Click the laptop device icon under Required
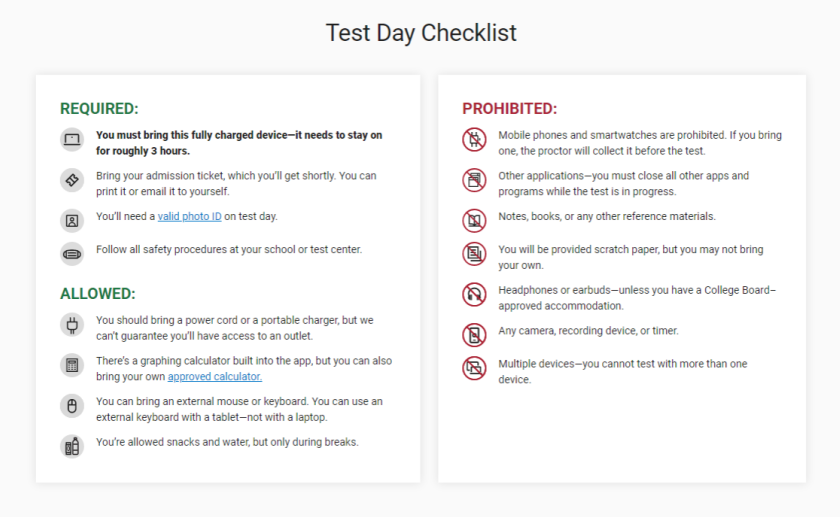The image size is (840, 517). coord(72,139)
